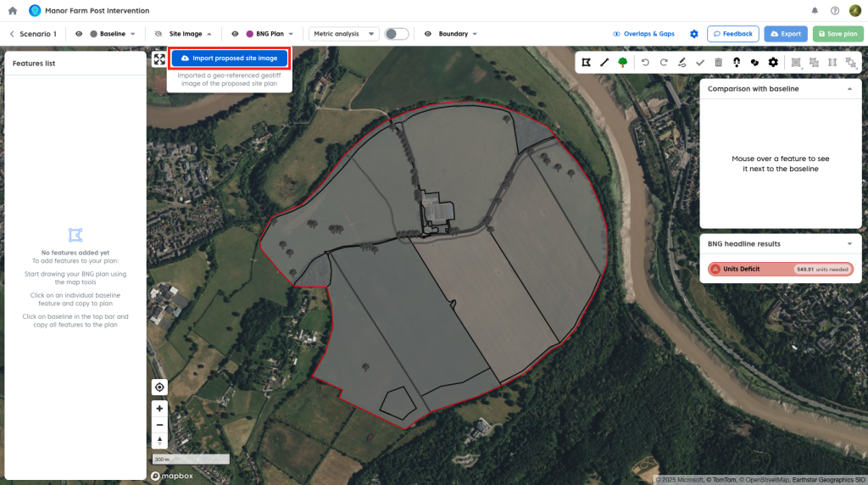Toggle BNG Plan layer visibility eye

click(x=235, y=34)
